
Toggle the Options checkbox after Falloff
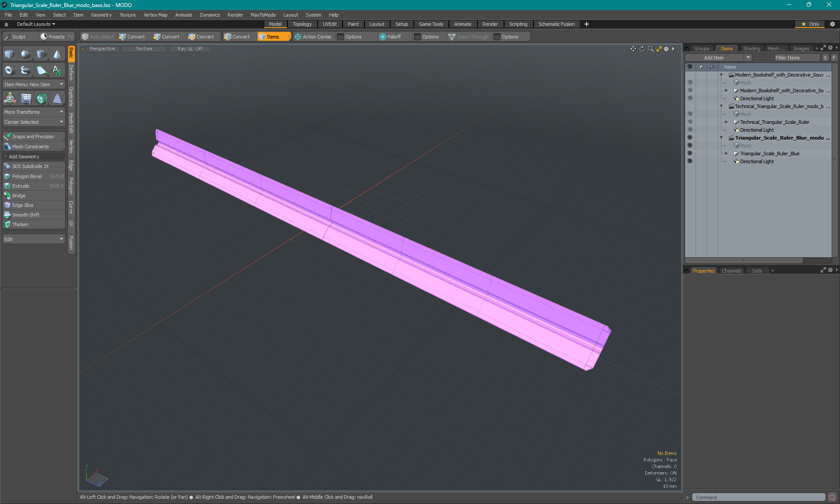point(417,37)
